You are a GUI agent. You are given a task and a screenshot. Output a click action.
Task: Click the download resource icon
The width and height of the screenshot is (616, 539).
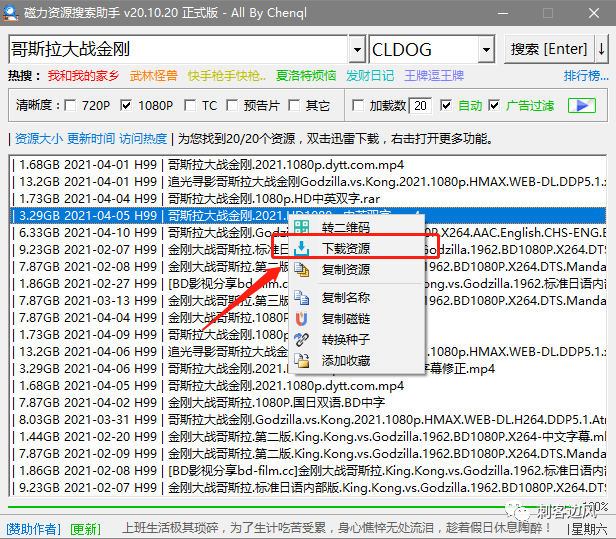point(302,248)
